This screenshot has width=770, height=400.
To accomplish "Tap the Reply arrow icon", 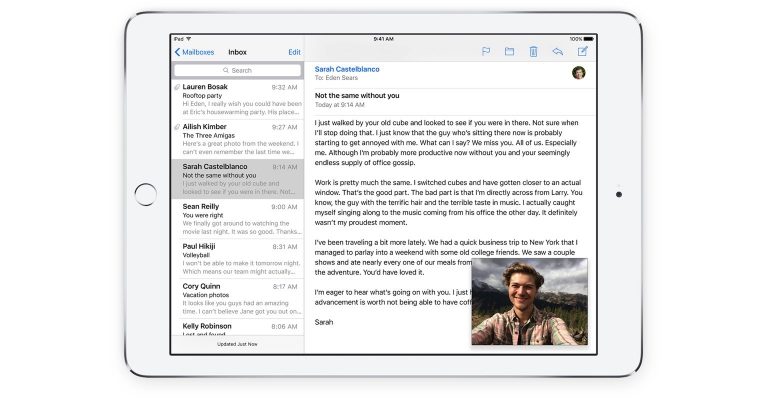I will pos(557,52).
